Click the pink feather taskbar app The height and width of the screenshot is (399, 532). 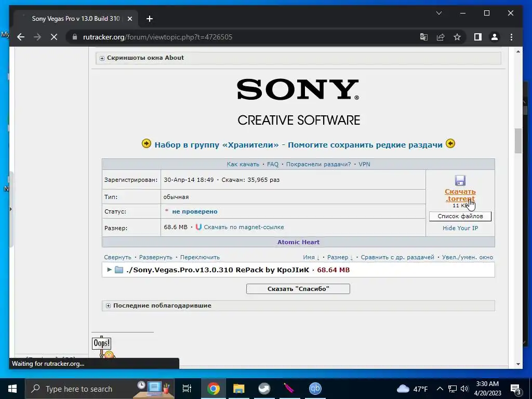point(289,389)
